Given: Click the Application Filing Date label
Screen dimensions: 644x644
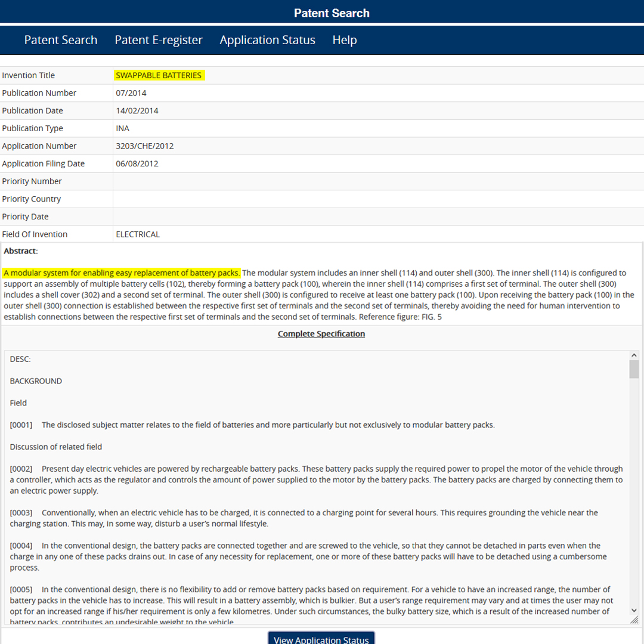Looking at the screenshot, I should point(43,163).
